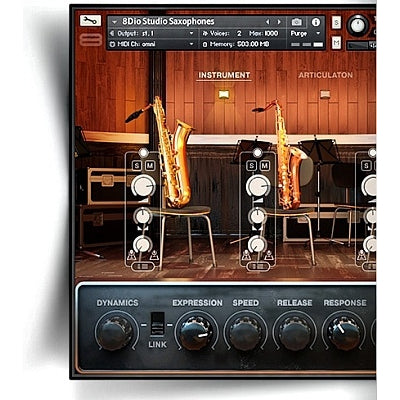Flip the LINK switch between Dynamics and Expression
This screenshot has height=400, width=400.
(x=157, y=323)
